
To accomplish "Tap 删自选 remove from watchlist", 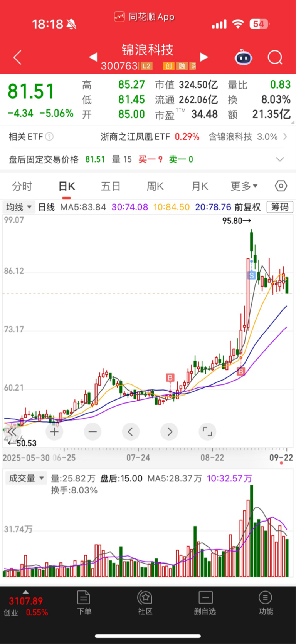I will pos(205,603).
